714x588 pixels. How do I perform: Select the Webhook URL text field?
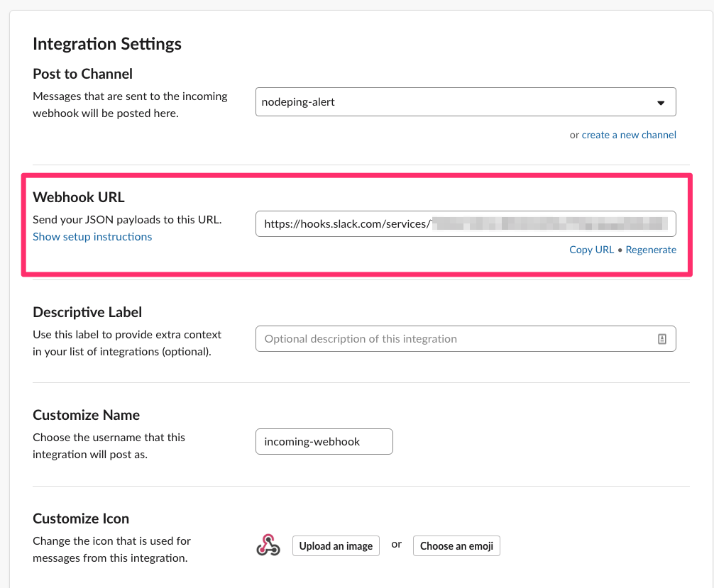click(x=466, y=224)
